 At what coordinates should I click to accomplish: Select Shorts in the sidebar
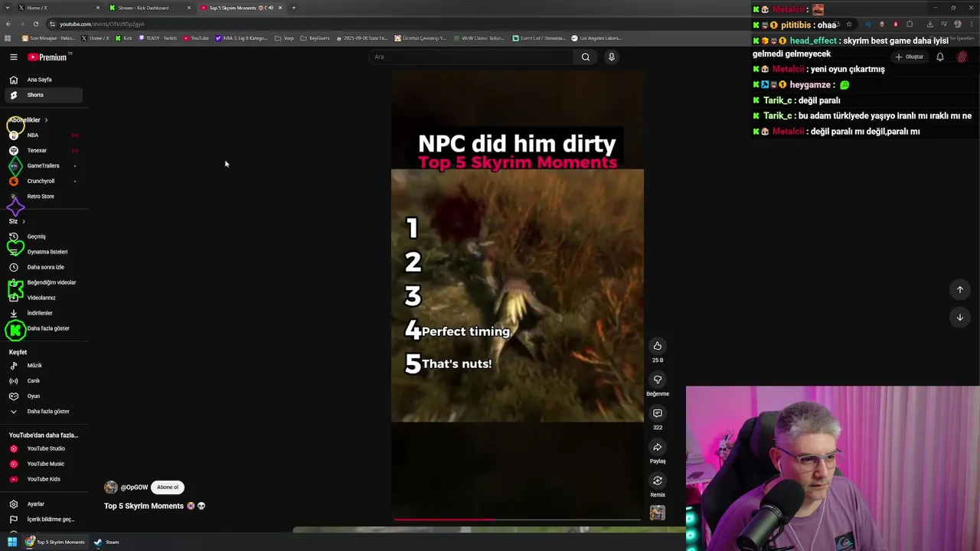[43, 95]
